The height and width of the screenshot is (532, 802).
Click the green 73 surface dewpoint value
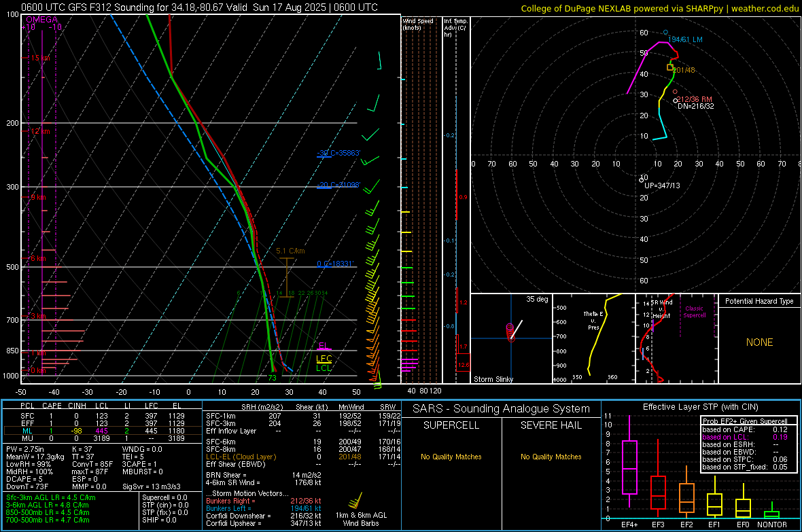pos(272,378)
